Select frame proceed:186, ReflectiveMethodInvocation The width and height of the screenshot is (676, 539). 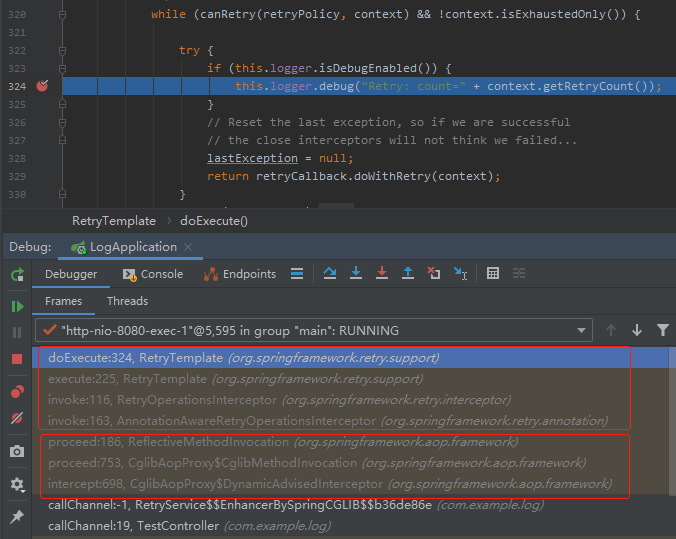tap(350, 442)
